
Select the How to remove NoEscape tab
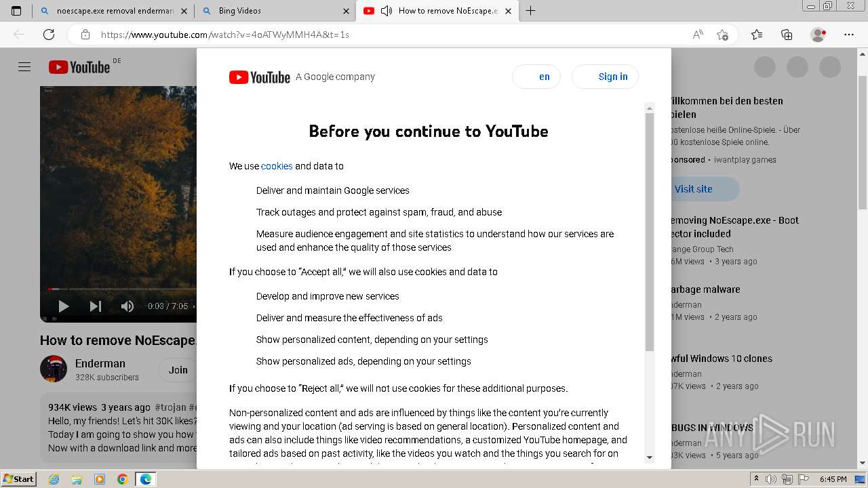click(x=437, y=11)
